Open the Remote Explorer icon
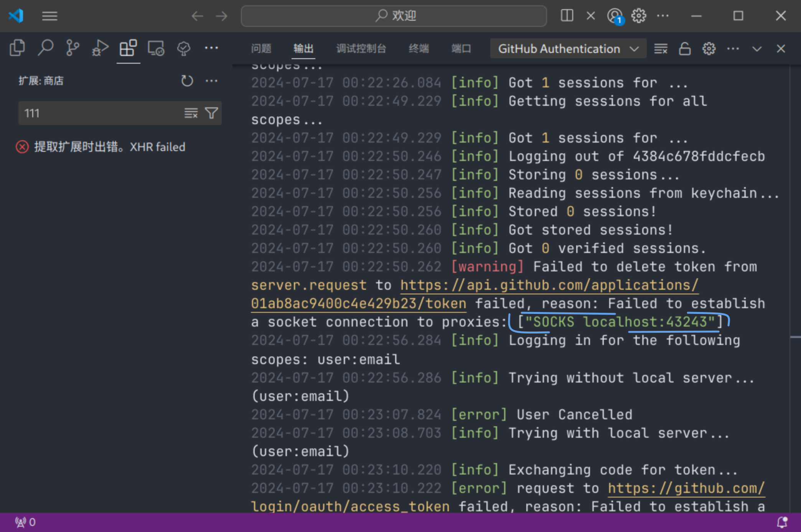 click(x=156, y=48)
